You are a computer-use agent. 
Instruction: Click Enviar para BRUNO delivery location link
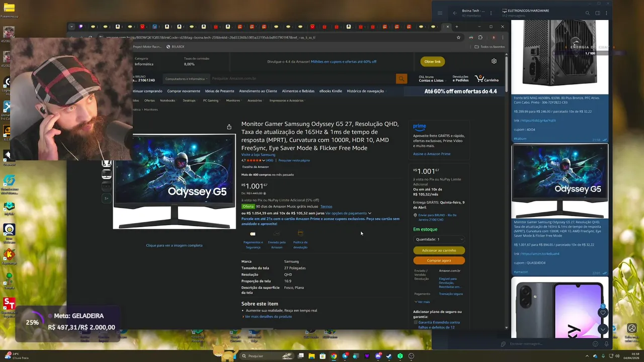(x=437, y=217)
